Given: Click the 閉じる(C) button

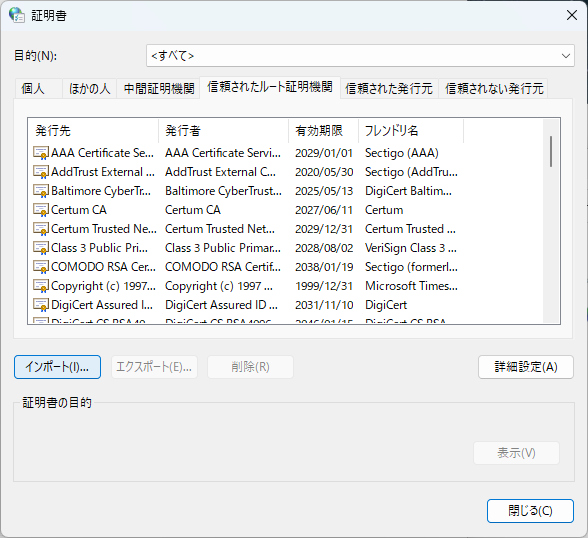Looking at the screenshot, I should [530, 511].
